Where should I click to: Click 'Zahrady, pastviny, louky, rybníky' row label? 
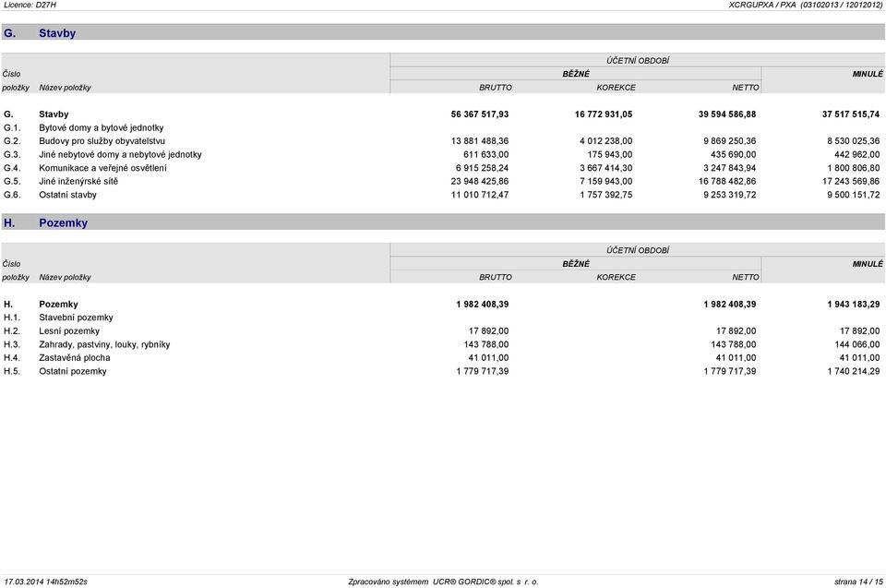pyautogui.click(x=104, y=344)
